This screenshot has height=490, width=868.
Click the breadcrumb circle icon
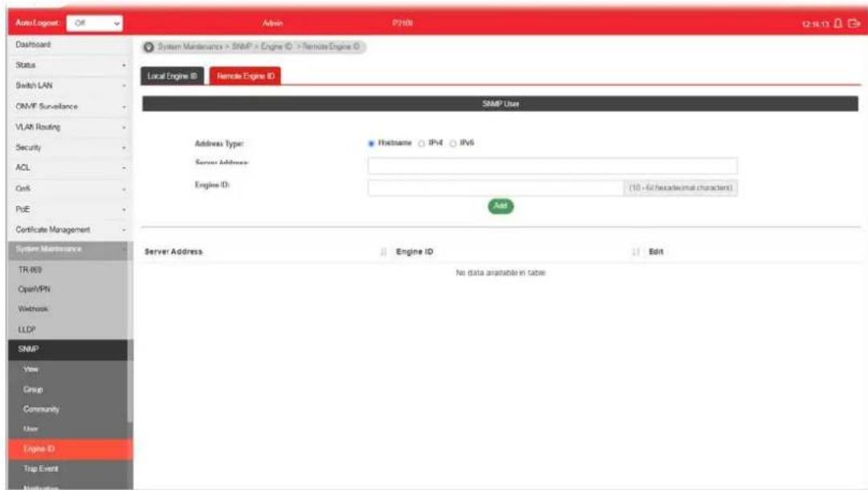[x=149, y=47]
